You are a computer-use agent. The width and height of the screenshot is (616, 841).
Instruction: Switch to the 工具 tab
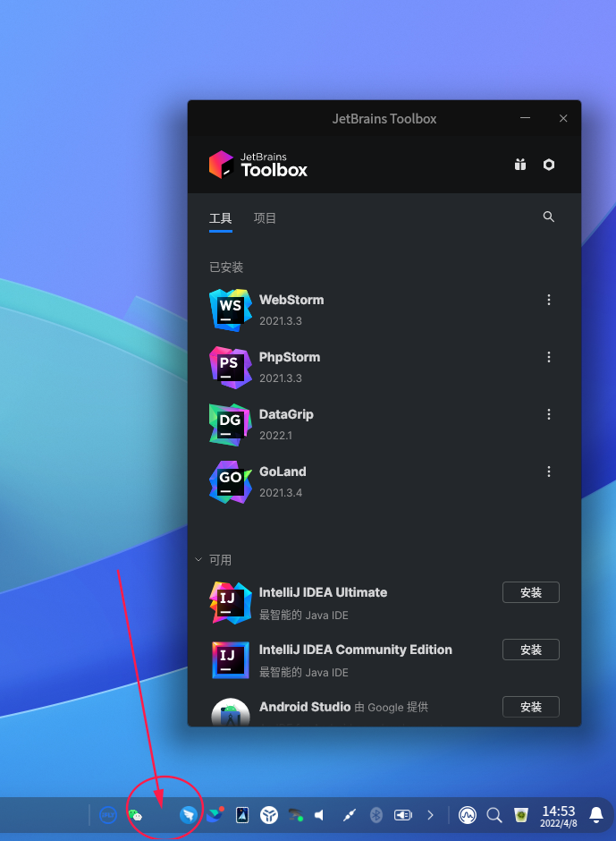tap(220, 218)
